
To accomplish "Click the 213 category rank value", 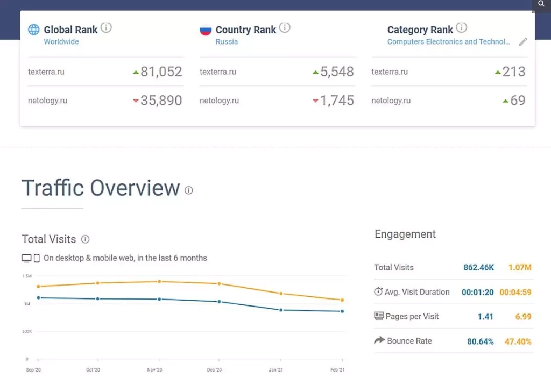I will (x=514, y=72).
